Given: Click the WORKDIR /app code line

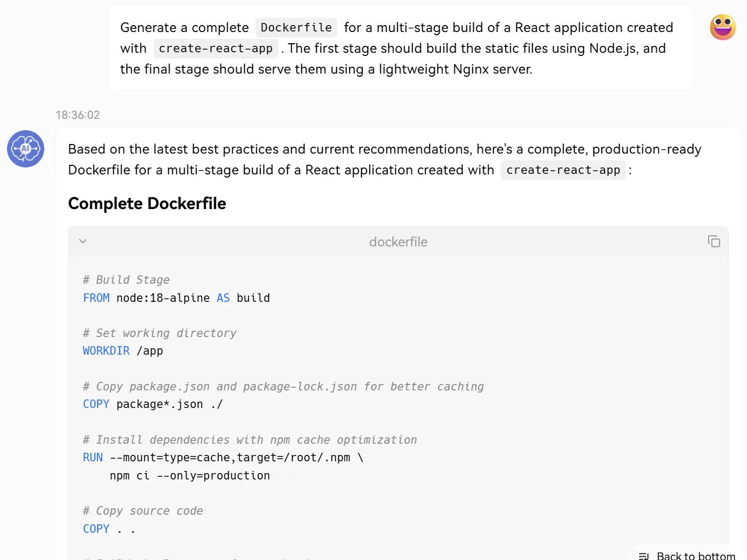Looking at the screenshot, I should pyautogui.click(x=123, y=351).
